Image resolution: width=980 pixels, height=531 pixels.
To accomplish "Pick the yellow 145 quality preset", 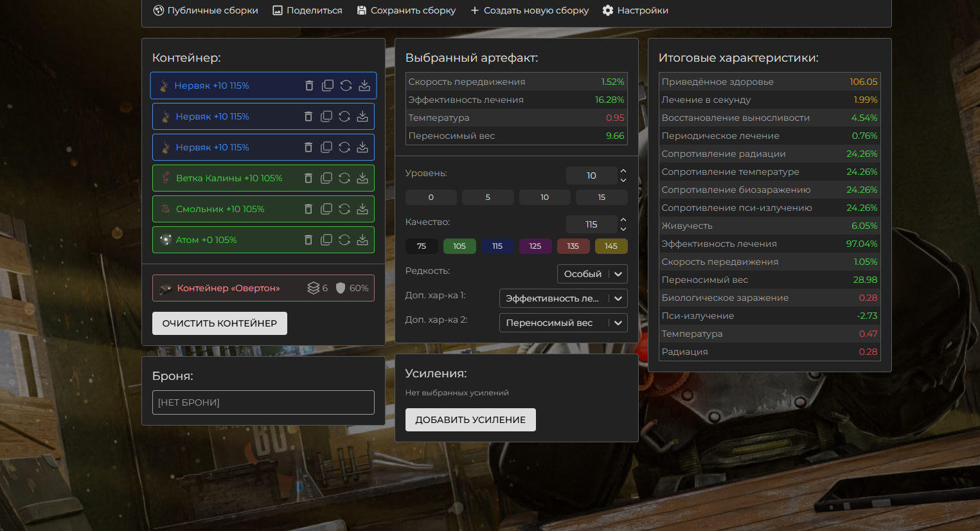I will coord(611,246).
